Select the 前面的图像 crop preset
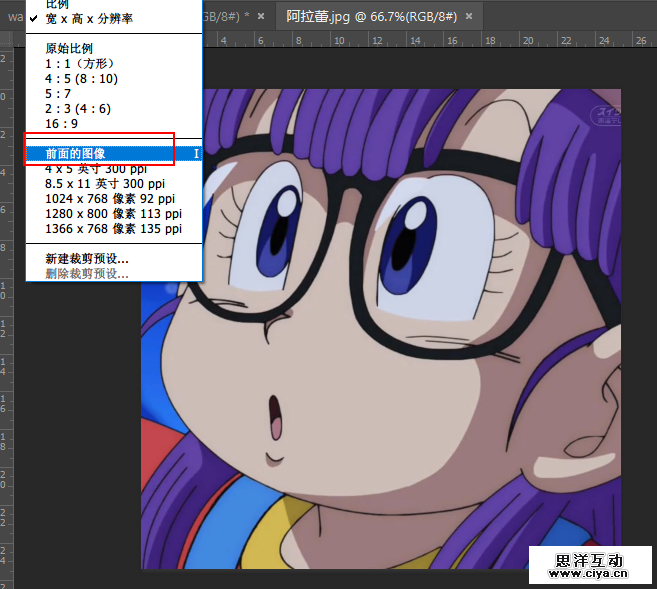Screen dimensions: 657x589 76,154
